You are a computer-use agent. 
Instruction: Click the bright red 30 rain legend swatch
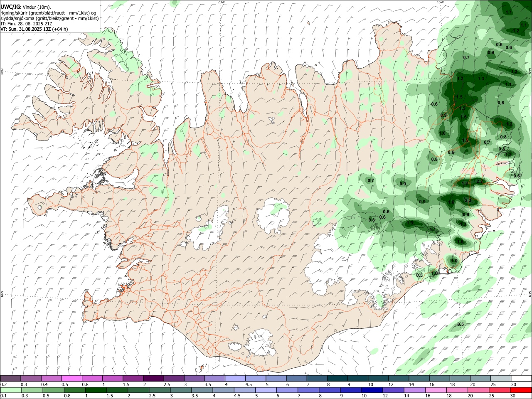point(521,390)
